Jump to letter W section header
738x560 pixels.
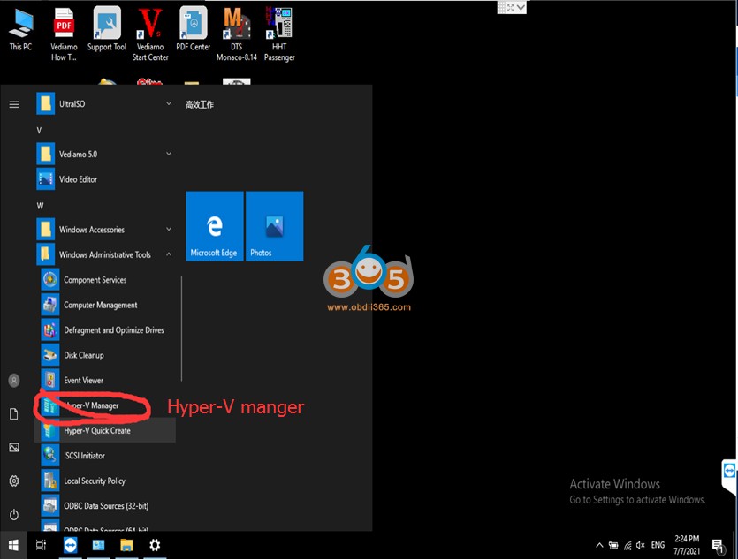[x=40, y=206]
